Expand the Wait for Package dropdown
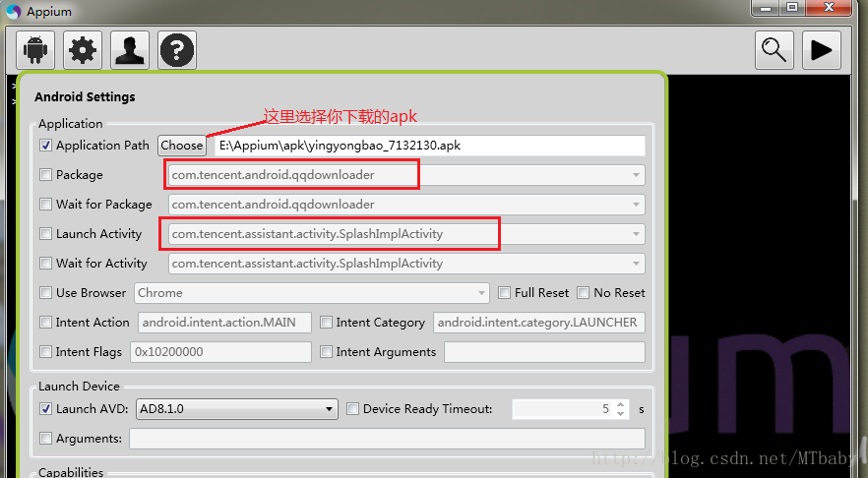 (636, 205)
